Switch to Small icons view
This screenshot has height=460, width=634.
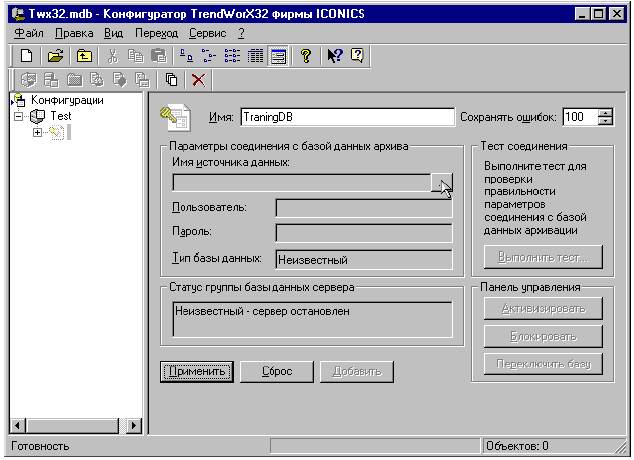click(x=209, y=56)
